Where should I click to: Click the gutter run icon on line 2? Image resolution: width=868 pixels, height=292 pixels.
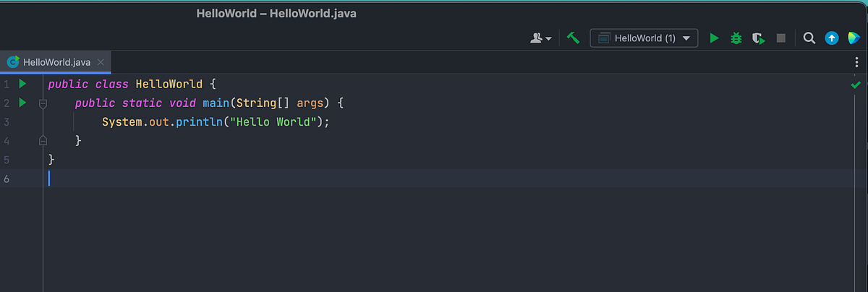tap(22, 103)
